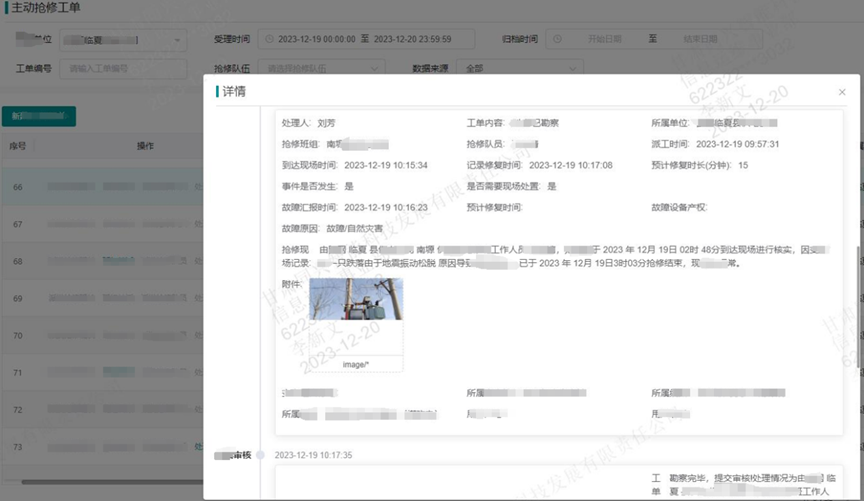The height and width of the screenshot is (501, 864).
Task: Set the 归档时间 结束日期 field
Action: pos(700,39)
